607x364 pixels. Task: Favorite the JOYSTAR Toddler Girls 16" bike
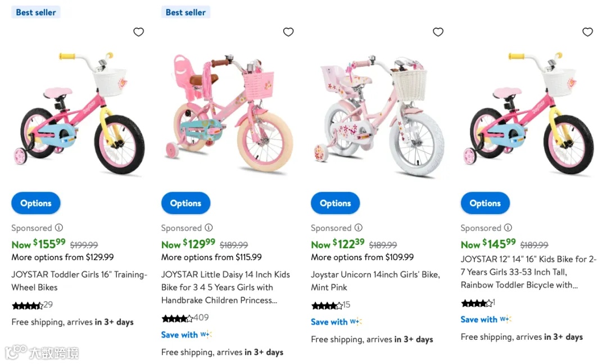138,32
